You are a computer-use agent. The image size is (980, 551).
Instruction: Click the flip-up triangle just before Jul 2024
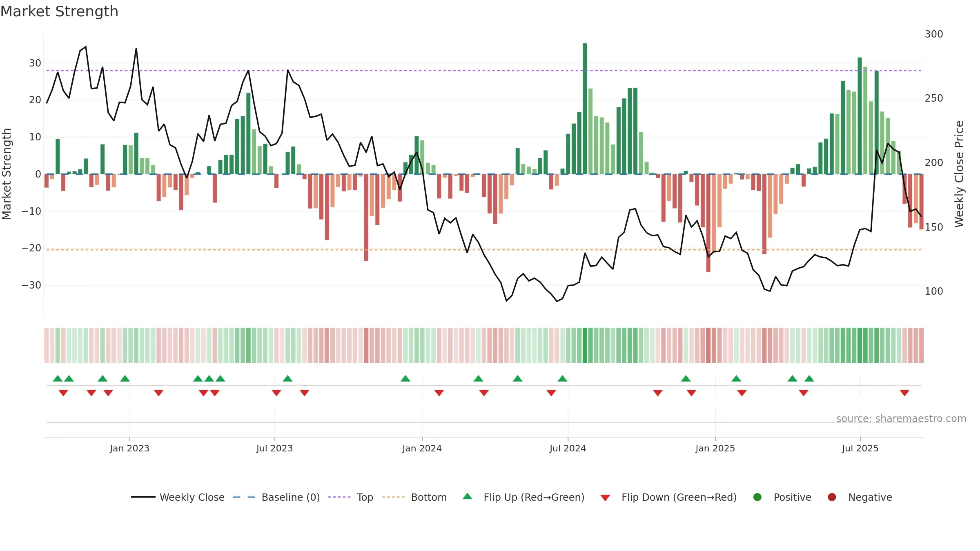click(562, 378)
